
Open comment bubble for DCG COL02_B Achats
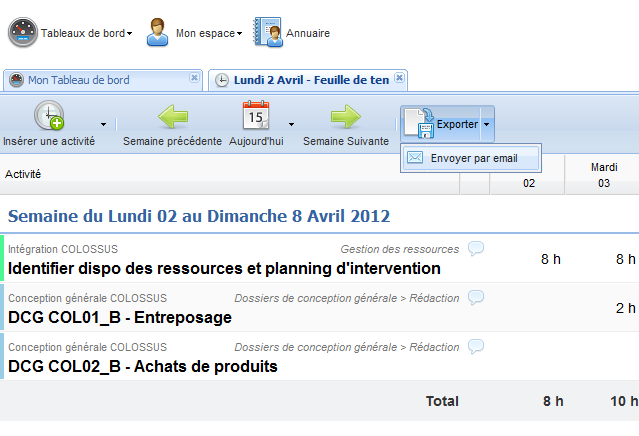(x=476, y=347)
